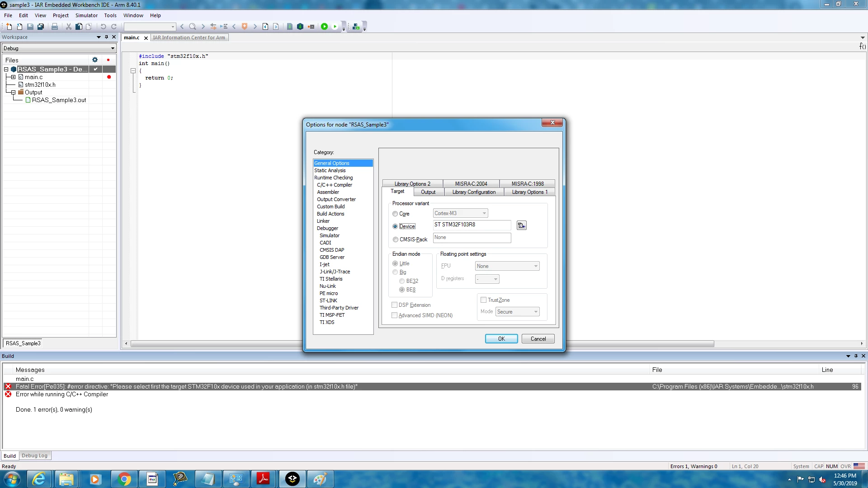Click the CMSIS-Pack None text field
The width and height of the screenshot is (868, 488).
pyautogui.click(x=472, y=238)
